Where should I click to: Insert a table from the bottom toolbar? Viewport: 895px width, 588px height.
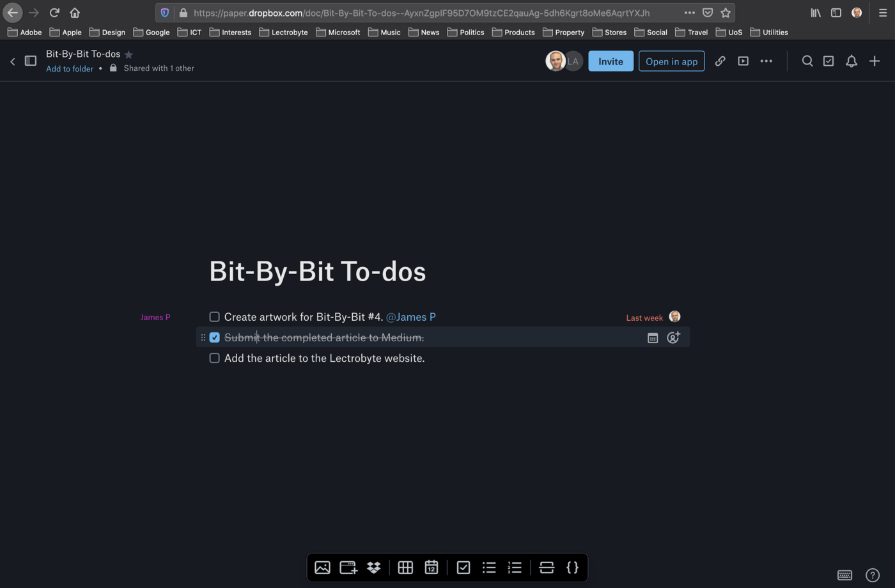[x=405, y=568]
